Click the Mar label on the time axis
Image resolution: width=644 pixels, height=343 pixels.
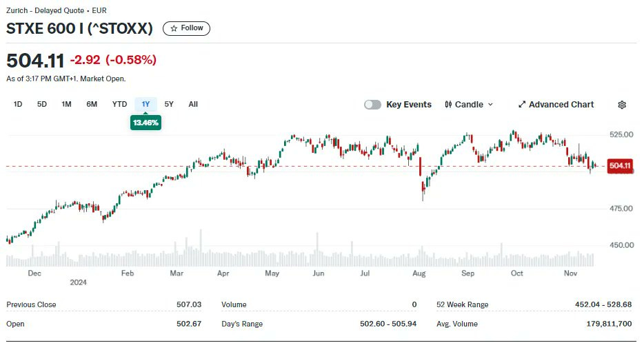pyautogui.click(x=177, y=273)
